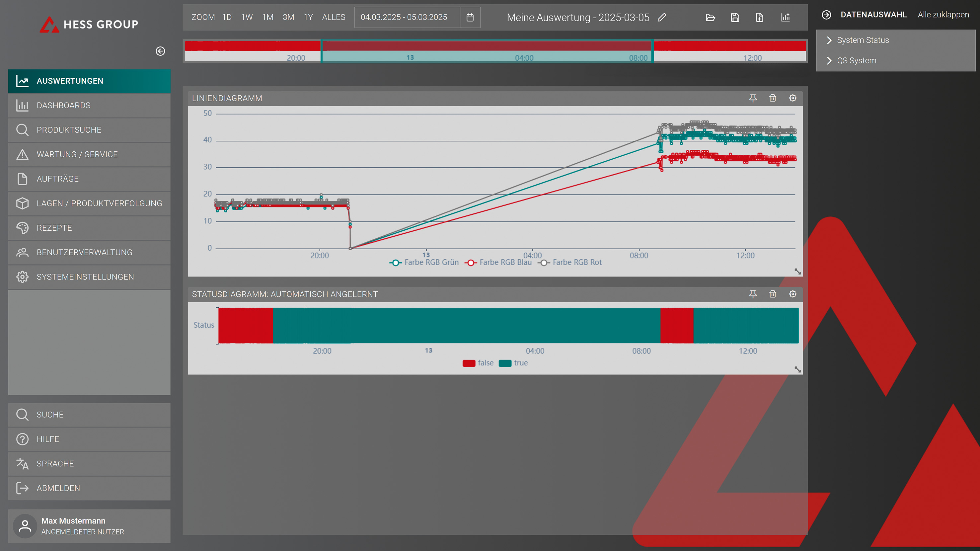This screenshot has height=551, width=980.
Task: Open Liniendiagramm settings gear
Action: click(x=792, y=98)
